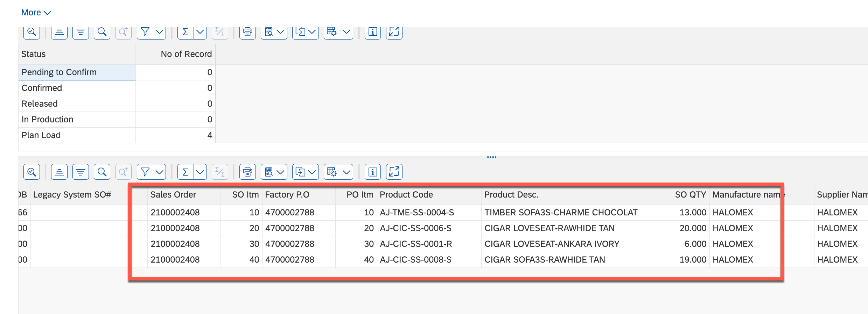Click filter funnel icon above sales order table
Screen dimensions: 868x314
[x=145, y=172]
